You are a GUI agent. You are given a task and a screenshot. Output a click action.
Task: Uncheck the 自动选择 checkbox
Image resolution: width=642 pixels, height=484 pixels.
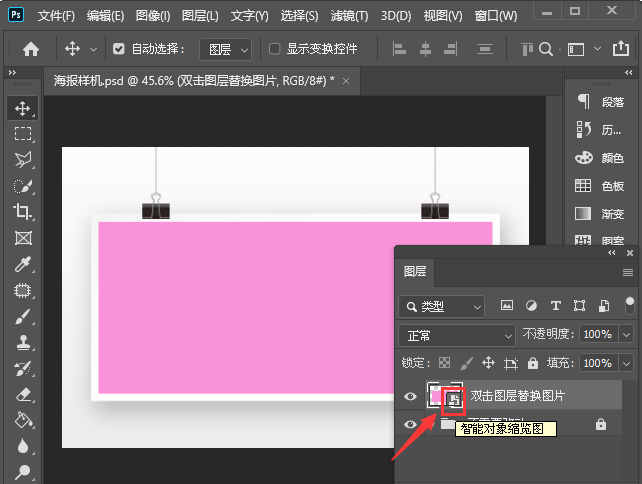pos(119,49)
